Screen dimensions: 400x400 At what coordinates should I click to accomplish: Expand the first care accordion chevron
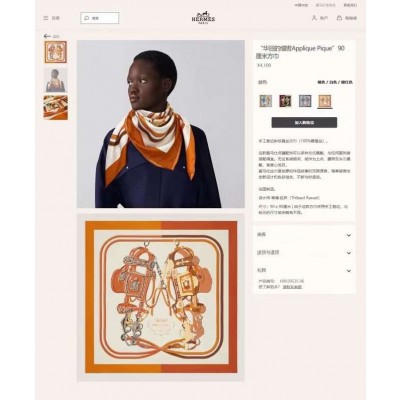coord(349,235)
